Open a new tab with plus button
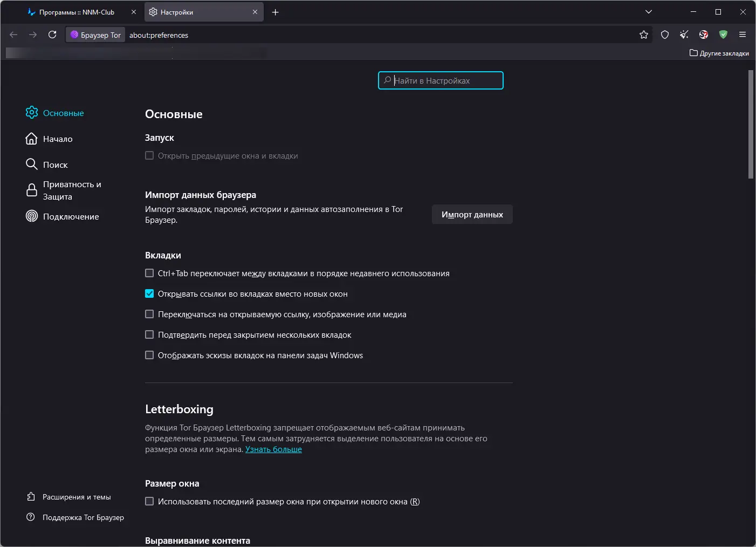The image size is (756, 547). [x=276, y=12]
